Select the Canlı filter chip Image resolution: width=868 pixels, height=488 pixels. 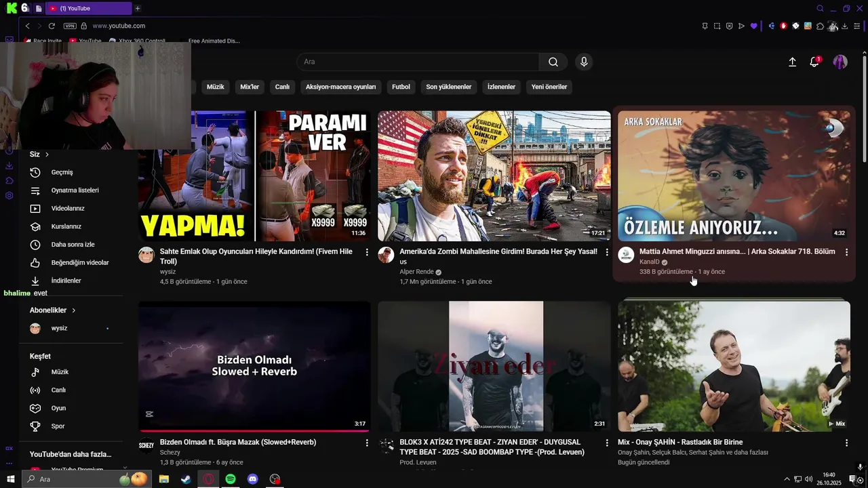282,87
